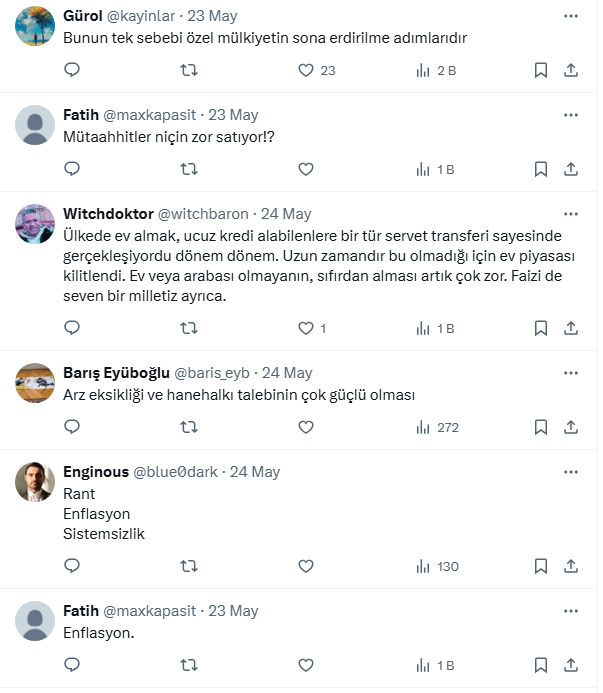View analytics on Enginous's tweet showing 130
The image size is (603, 693).
pyautogui.click(x=436, y=566)
